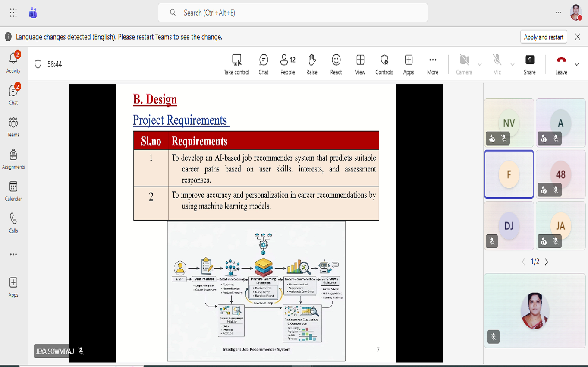This screenshot has width=588, height=367.
Task: Open Assignments in the left rail
Action: (13, 158)
